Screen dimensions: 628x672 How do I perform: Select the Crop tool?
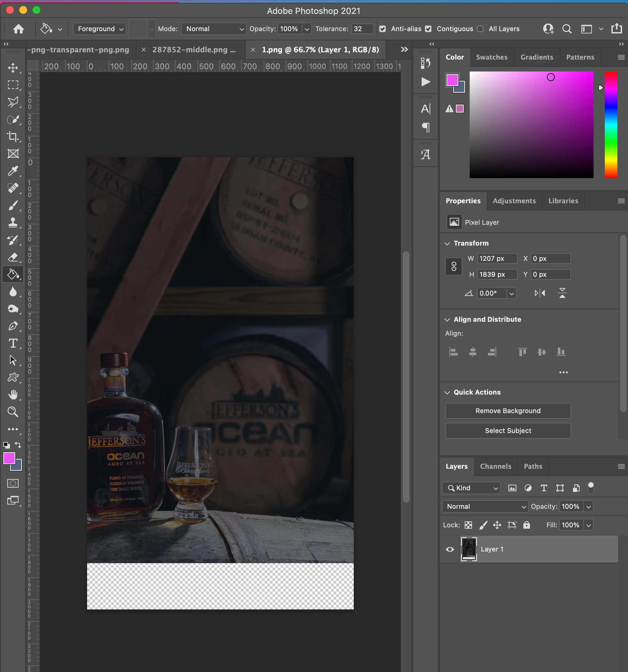[x=13, y=137]
